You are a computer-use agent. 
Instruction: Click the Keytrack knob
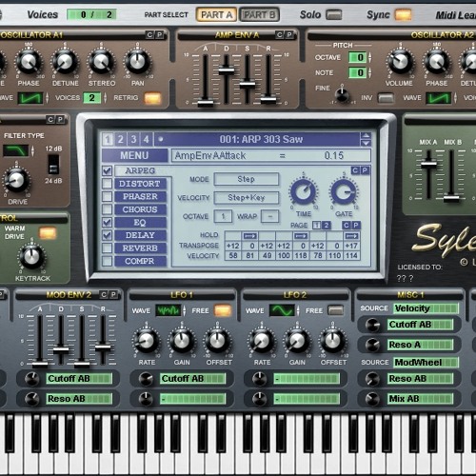(31, 256)
